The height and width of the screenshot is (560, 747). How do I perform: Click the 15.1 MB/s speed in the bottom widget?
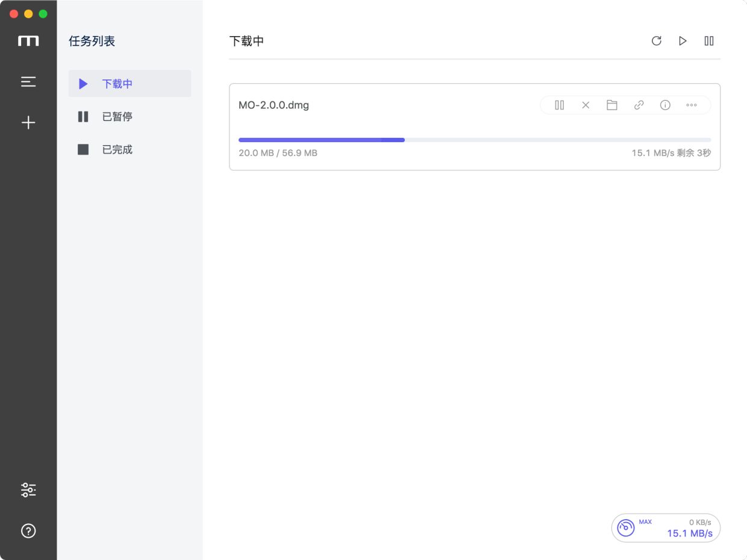coord(690,534)
